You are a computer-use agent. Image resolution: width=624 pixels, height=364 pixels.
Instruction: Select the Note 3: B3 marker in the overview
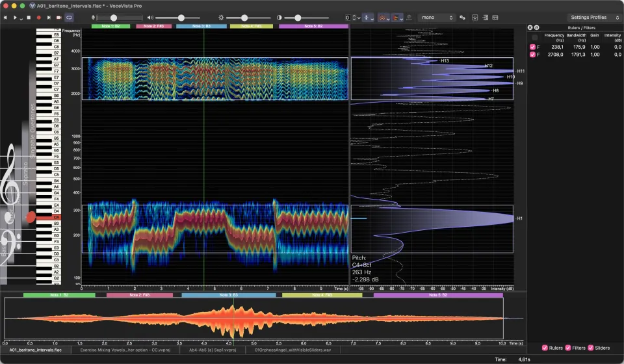tap(228, 295)
